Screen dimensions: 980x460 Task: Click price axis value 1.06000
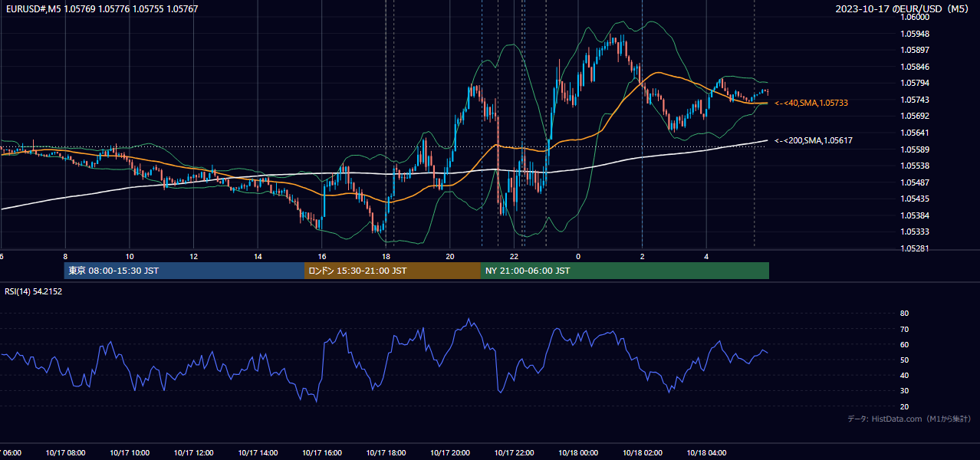(914, 18)
